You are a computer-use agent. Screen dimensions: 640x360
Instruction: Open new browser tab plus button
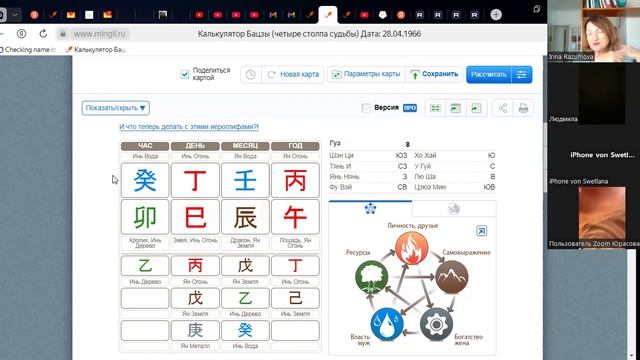(496, 15)
